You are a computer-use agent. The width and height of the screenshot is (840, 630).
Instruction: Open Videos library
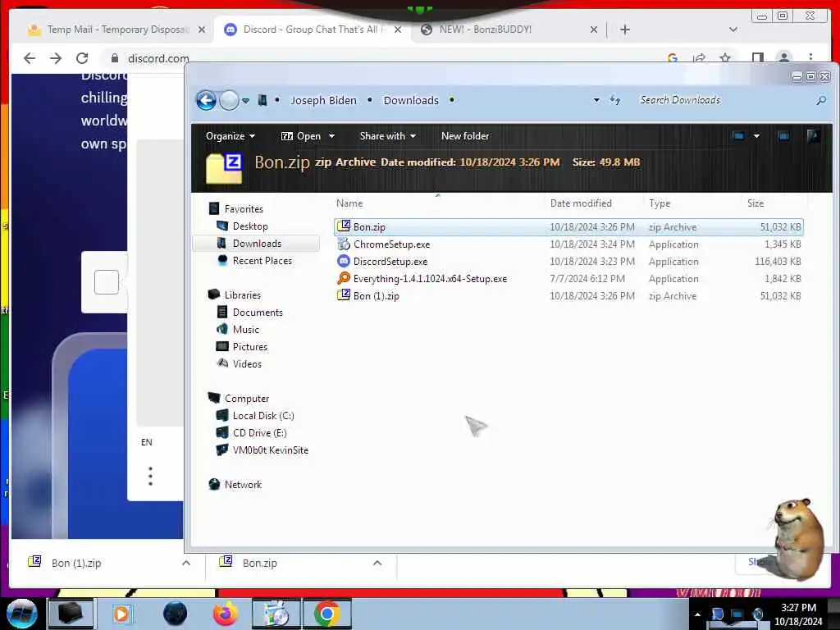(x=247, y=363)
